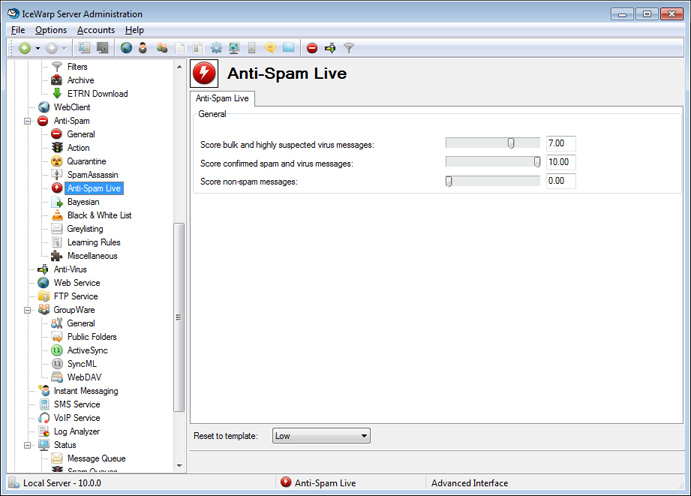The height and width of the screenshot is (496, 691).
Task: Open the Learning Rules tree item
Action: pyautogui.click(x=93, y=242)
